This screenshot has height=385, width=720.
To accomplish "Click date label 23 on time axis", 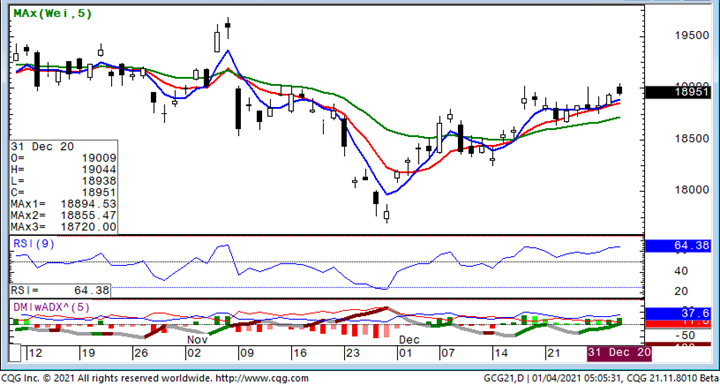I will point(354,353).
